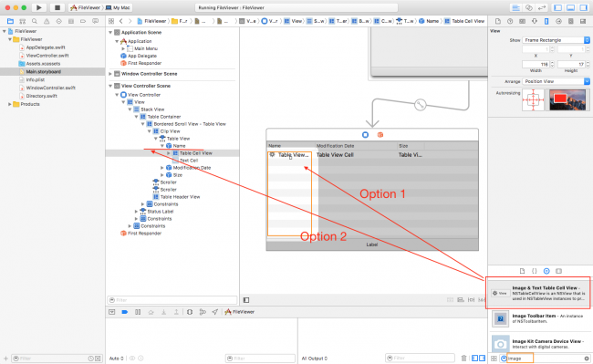Expand the Status Label item

pos(136,212)
